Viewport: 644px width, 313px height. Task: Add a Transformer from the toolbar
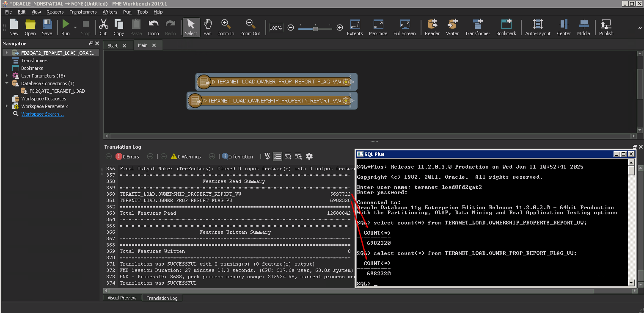pyautogui.click(x=478, y=27)
